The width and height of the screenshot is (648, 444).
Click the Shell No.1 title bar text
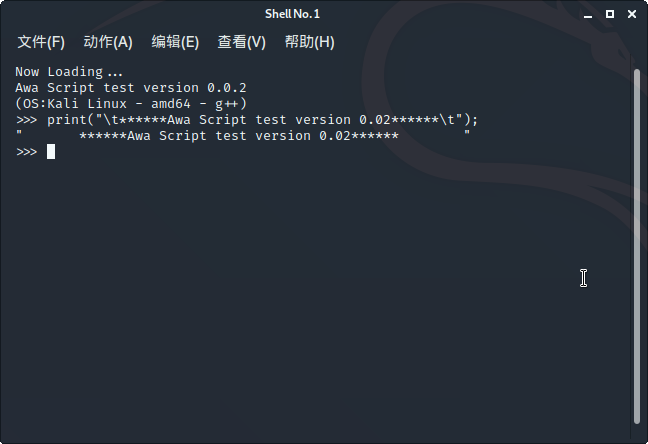pyautogui.click(x=292, y=14)
